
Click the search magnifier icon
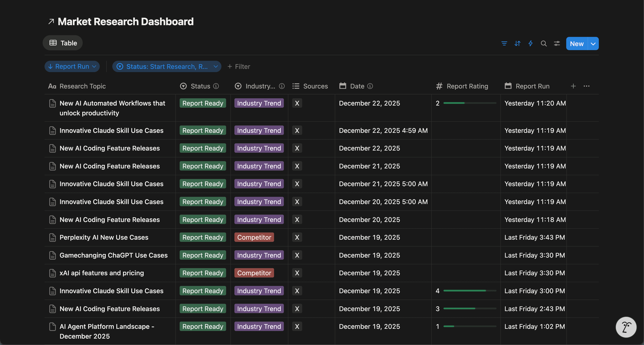[x=544, y=43]
